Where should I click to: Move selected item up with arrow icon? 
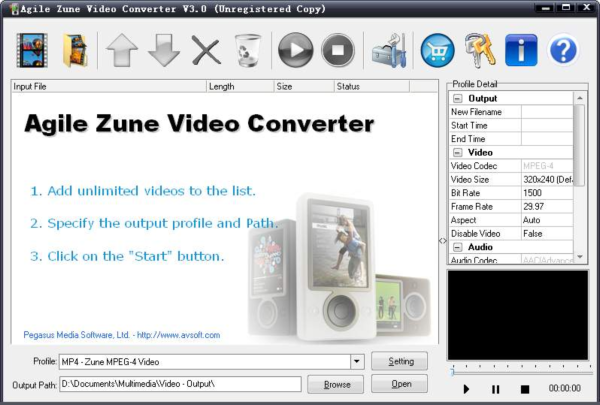(x=122, y=50)
